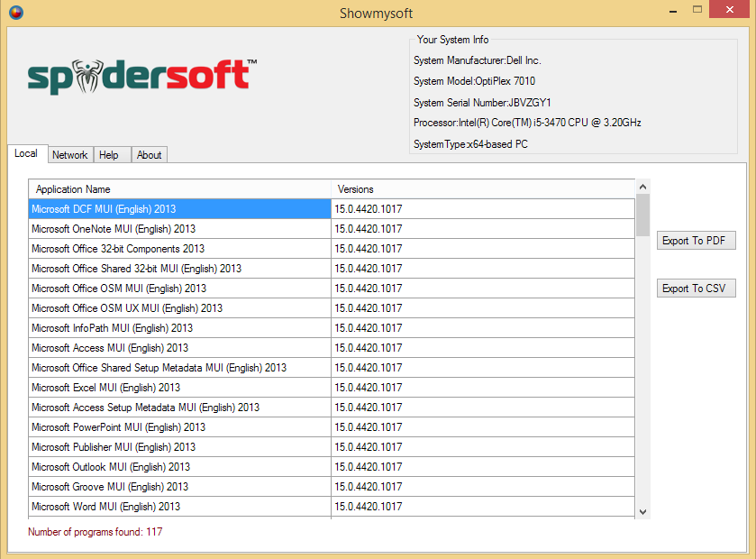The width and height of the screenshot is (756, 559).
Task: Click version cell of Microsoft DCF MUI row
Action: click(483, 209)
